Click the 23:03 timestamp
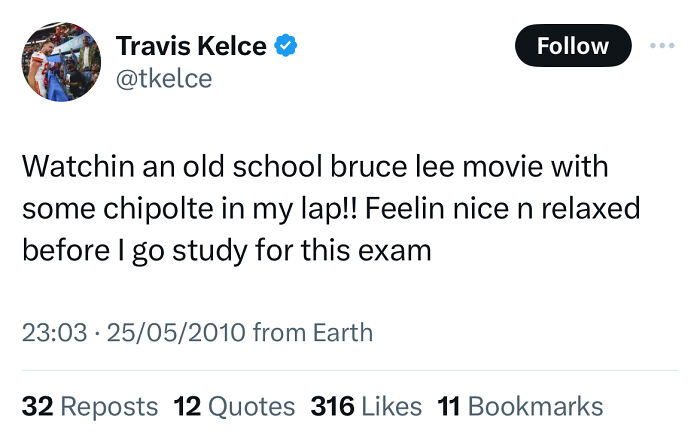Viewport: 700px width, 437px height. (54, 332)
